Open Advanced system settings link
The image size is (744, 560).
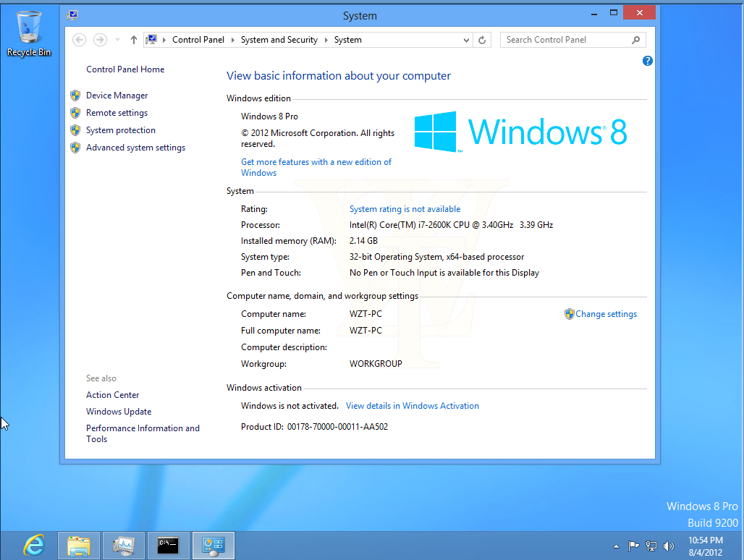click(x=136, y=148)
